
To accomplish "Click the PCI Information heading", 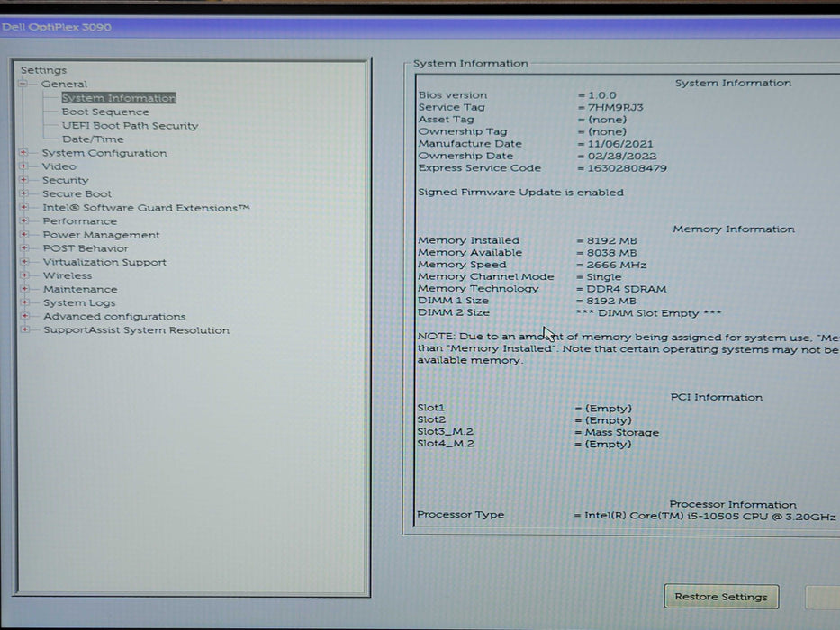I will [717, 398].
